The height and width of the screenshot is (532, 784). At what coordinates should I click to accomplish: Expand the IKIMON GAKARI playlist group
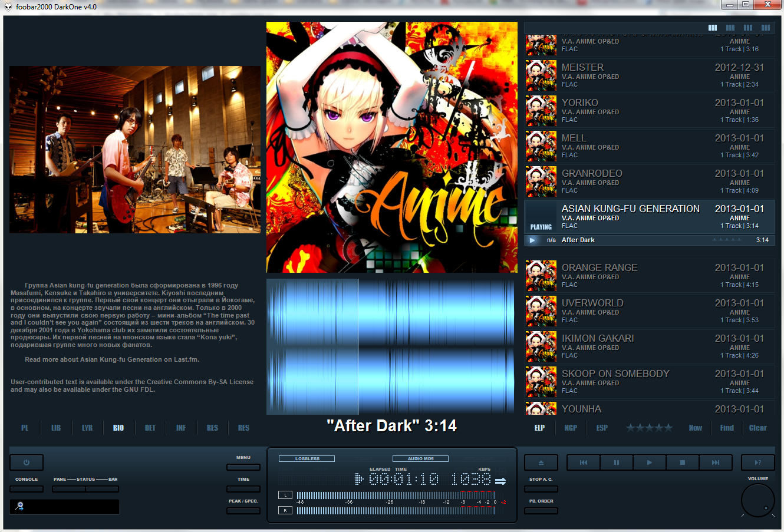(650, 346)
